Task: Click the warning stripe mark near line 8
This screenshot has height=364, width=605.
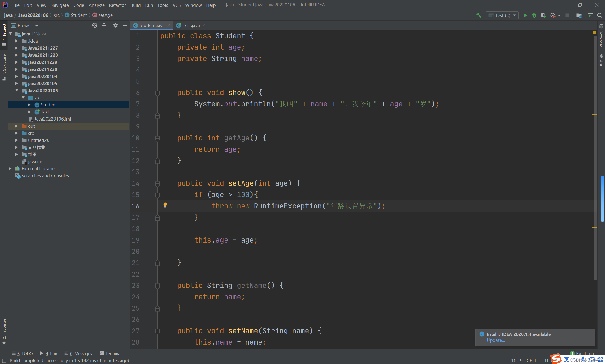Action: click(x=595, y=114)
